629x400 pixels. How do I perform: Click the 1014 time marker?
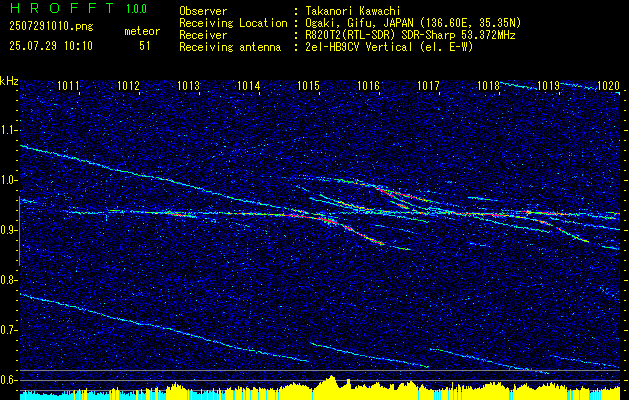(x=248, y=85)
